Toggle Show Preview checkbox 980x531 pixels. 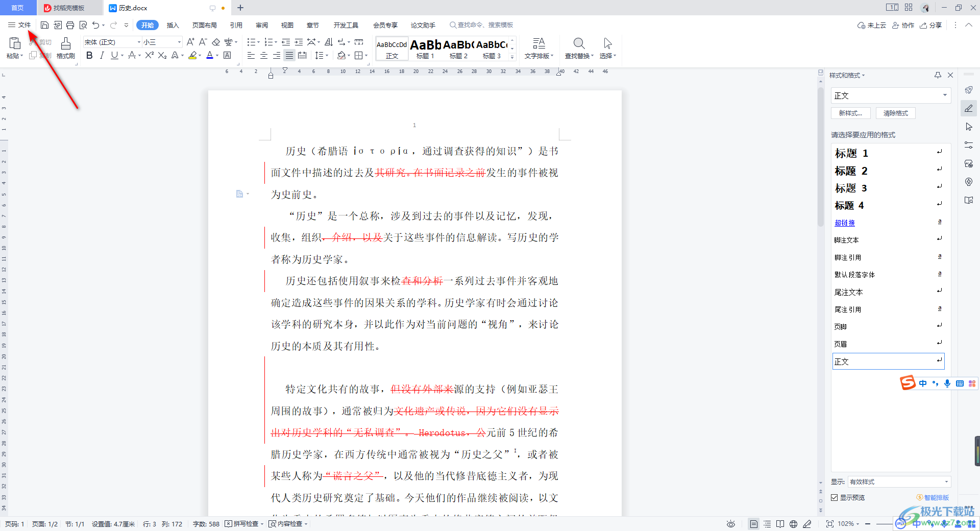pyautogui.click(x=834, y=497)
